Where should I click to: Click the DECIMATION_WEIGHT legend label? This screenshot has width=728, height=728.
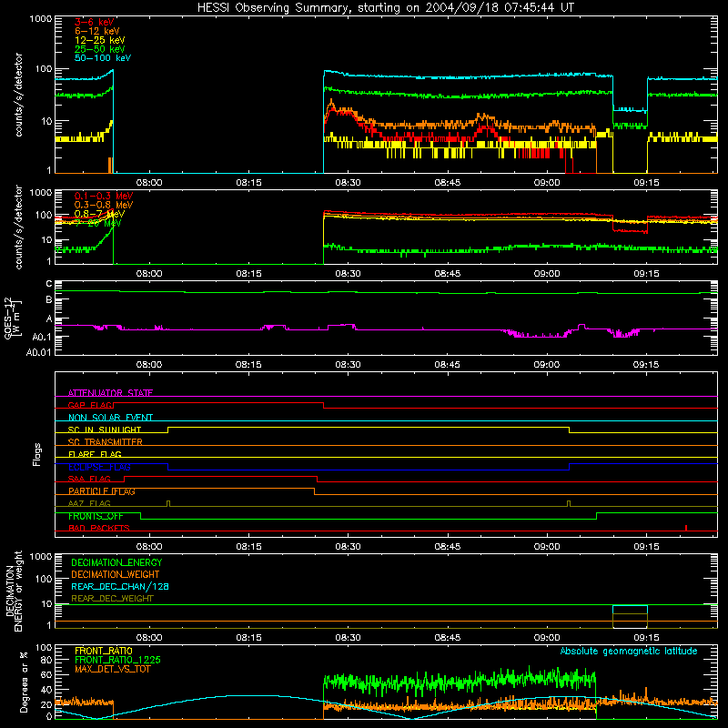tap(116, 574)
